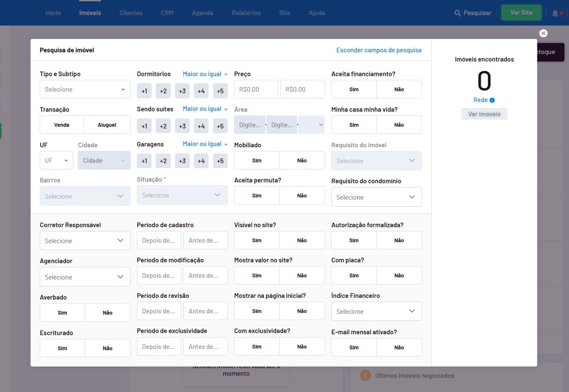The height and width of the screenshot is (392, 569).
Task: Expand the Corretor Responsável dropdown
Action: [x=85, y=241]
